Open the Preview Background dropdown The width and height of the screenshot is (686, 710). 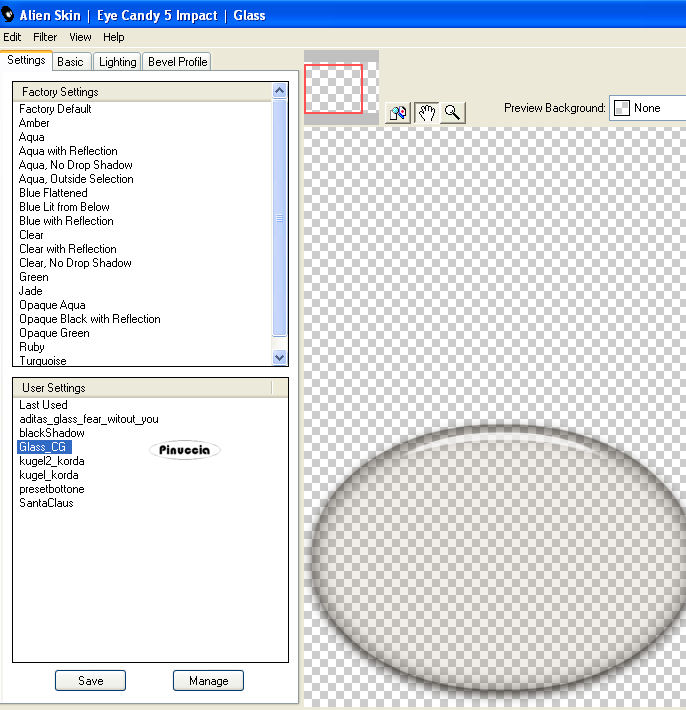pyautogui.click(x=648, y=108)
